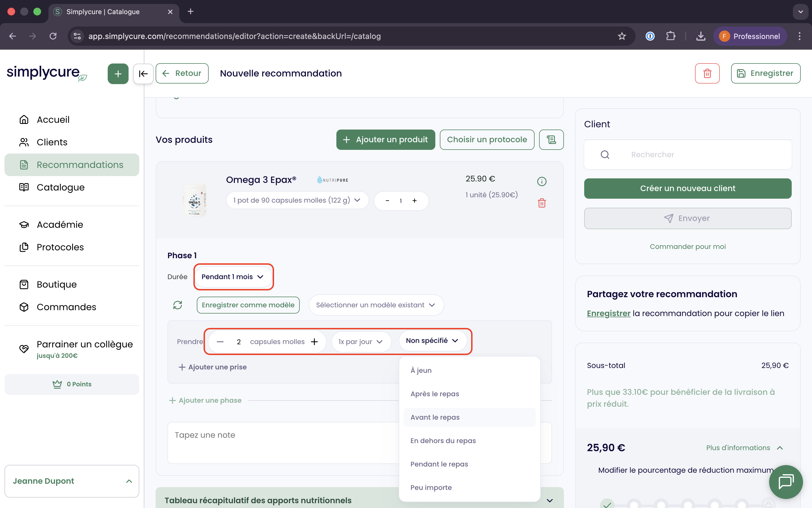Viewport: 812px width, 508px height.
Task: Open Recommandations in sidebar
Action: [x=72, y=165]
